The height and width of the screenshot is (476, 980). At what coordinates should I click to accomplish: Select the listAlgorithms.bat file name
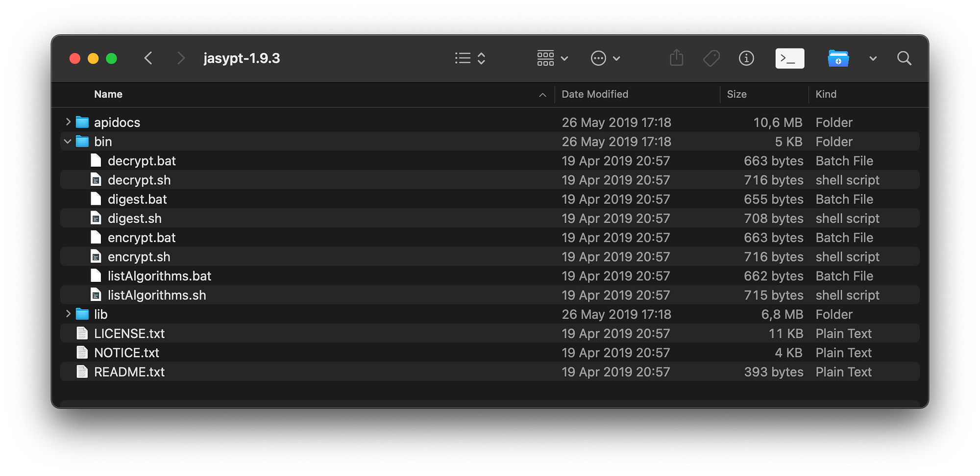tap(159, 276)
